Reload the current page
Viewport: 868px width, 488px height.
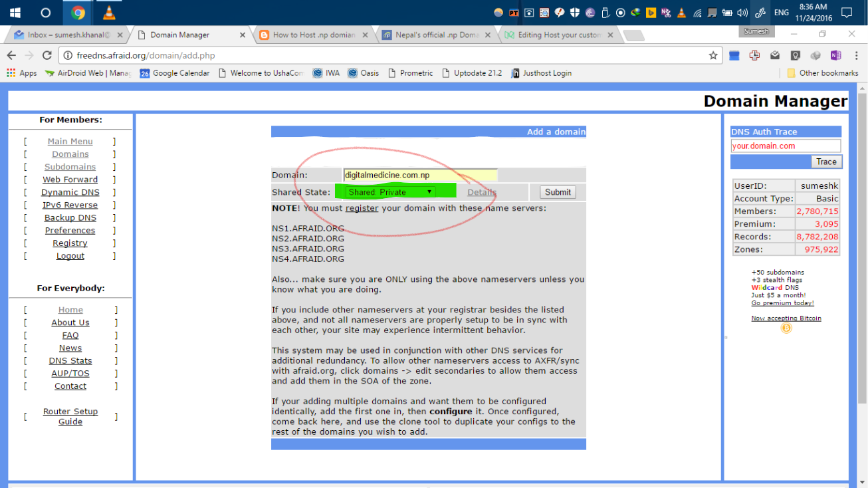47,55
